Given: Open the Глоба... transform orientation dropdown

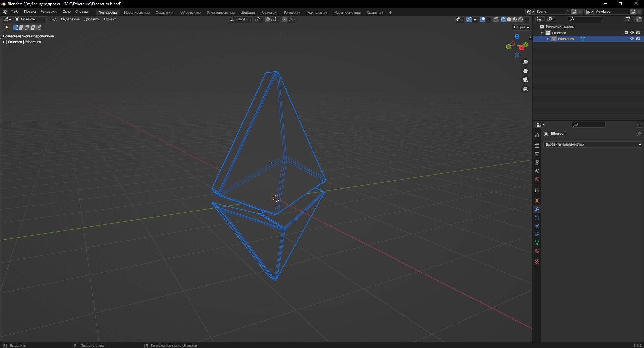Looking at the screenshot, I should pos(241,19).
